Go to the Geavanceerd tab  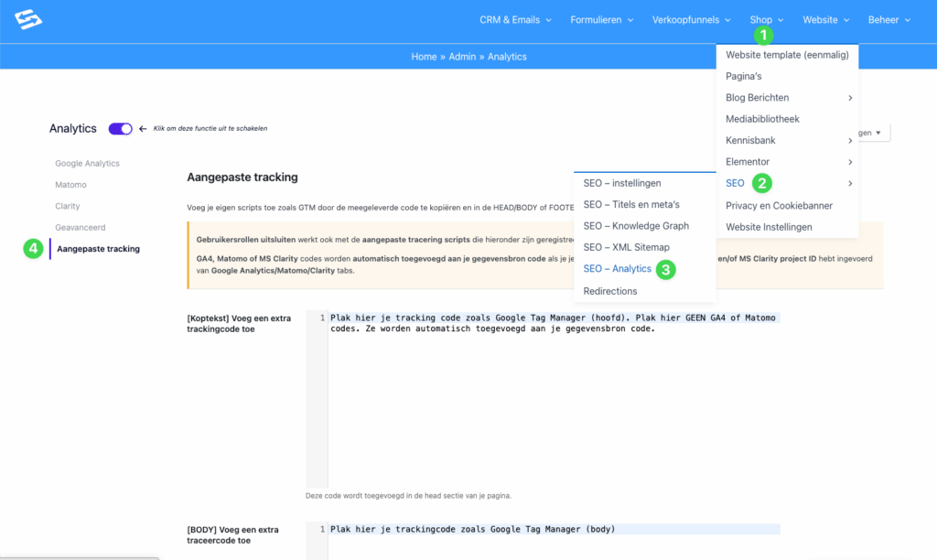80,227
